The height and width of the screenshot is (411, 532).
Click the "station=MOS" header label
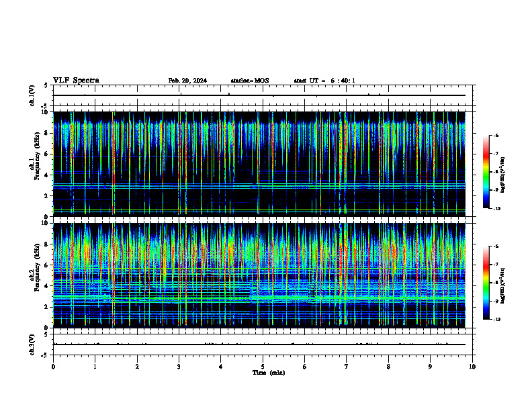click(250, 81)
